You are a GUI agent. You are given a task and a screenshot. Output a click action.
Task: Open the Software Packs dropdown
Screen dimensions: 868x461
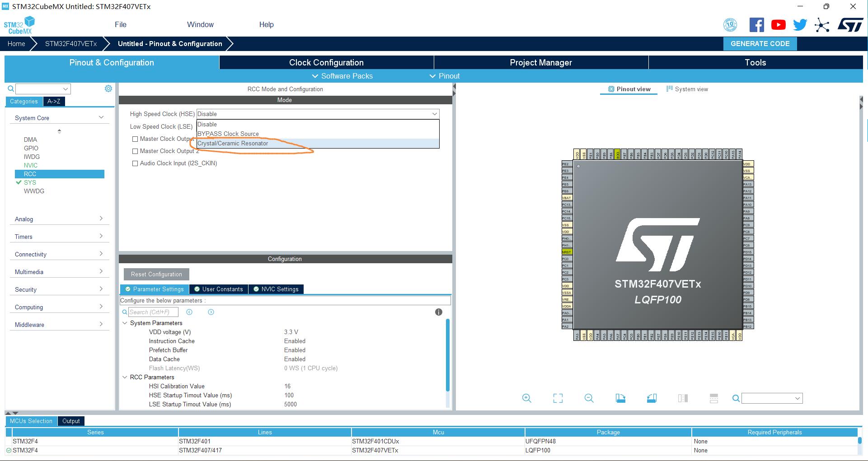click(343, 76)
